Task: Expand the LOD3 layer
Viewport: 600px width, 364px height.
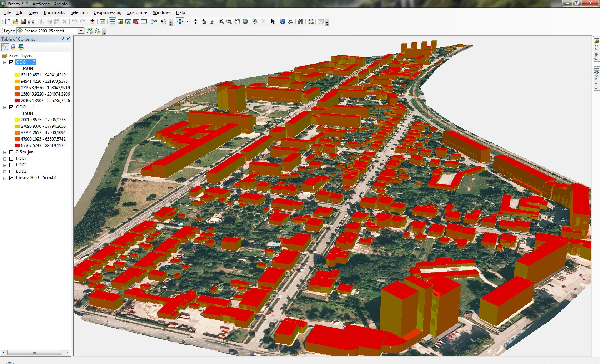Action: coord(5,159)
